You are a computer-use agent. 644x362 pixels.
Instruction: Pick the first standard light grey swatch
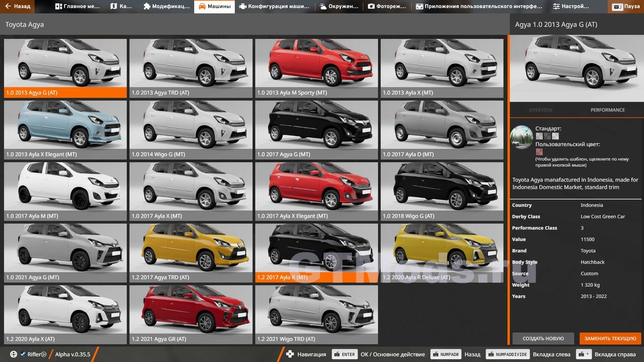[x=539, y=136]
